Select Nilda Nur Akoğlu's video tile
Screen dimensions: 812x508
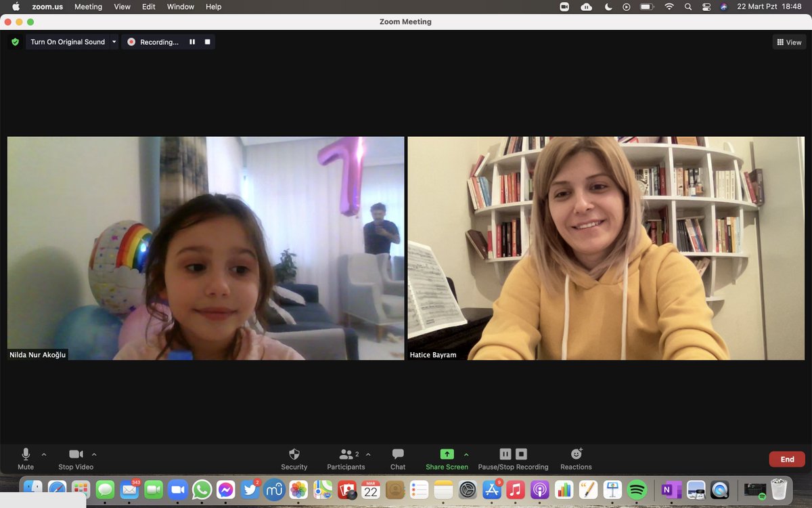click(x=206, y=248)
